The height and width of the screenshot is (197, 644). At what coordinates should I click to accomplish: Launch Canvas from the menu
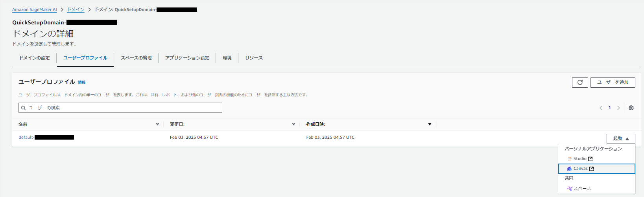click(x=597, y=169)
